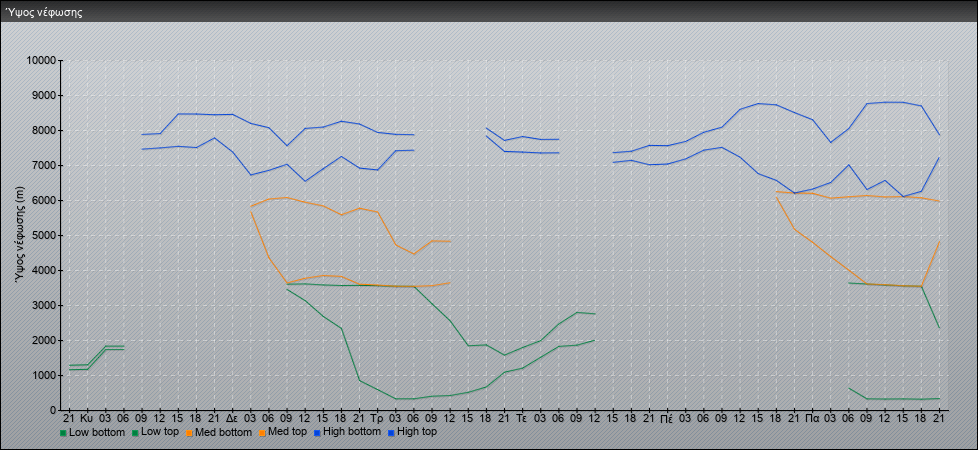
Task: Click the blue swatch beside High top
Action: click(x=390, y=432)
